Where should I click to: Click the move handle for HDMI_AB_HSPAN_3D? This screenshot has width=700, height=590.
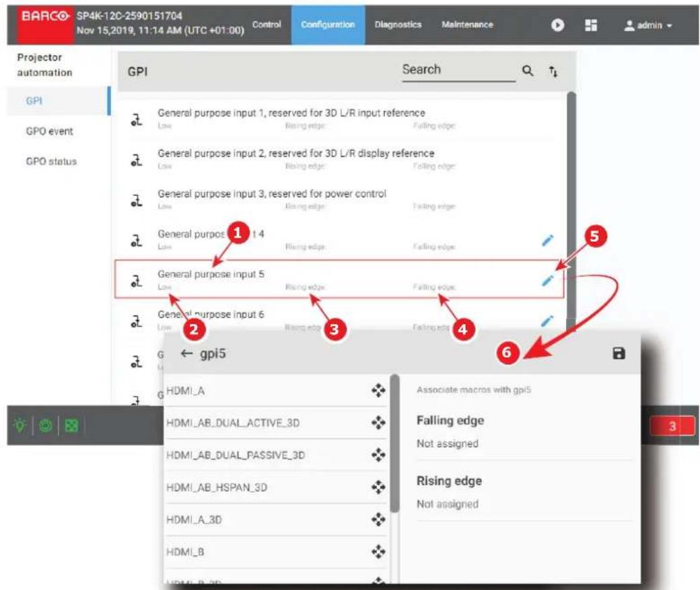tap(378, 487)
